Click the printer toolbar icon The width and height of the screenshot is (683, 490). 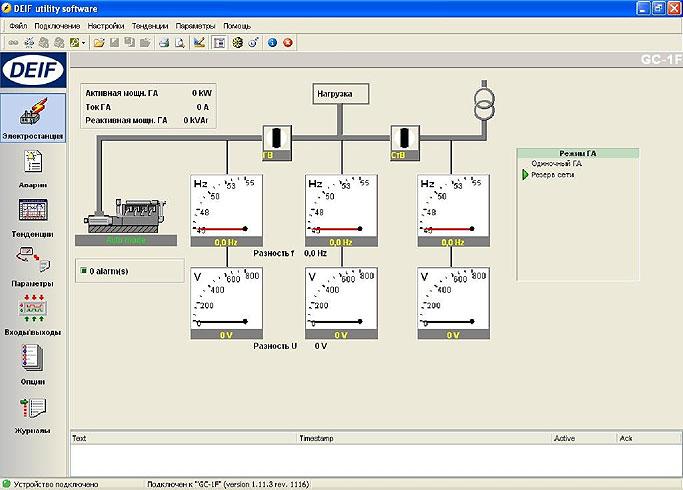point(164,43)
